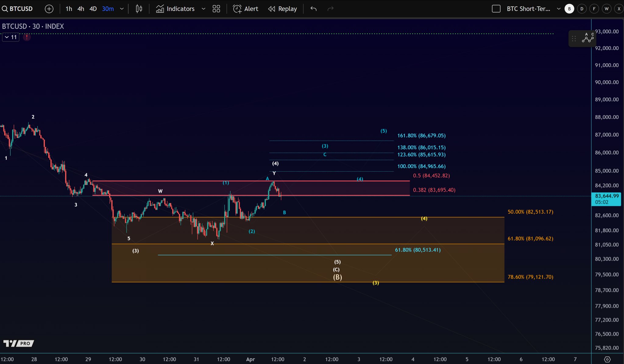Viewport: 624px width, 364px height.
Task: Select the 4h timeframe
Action: point(81,9)
